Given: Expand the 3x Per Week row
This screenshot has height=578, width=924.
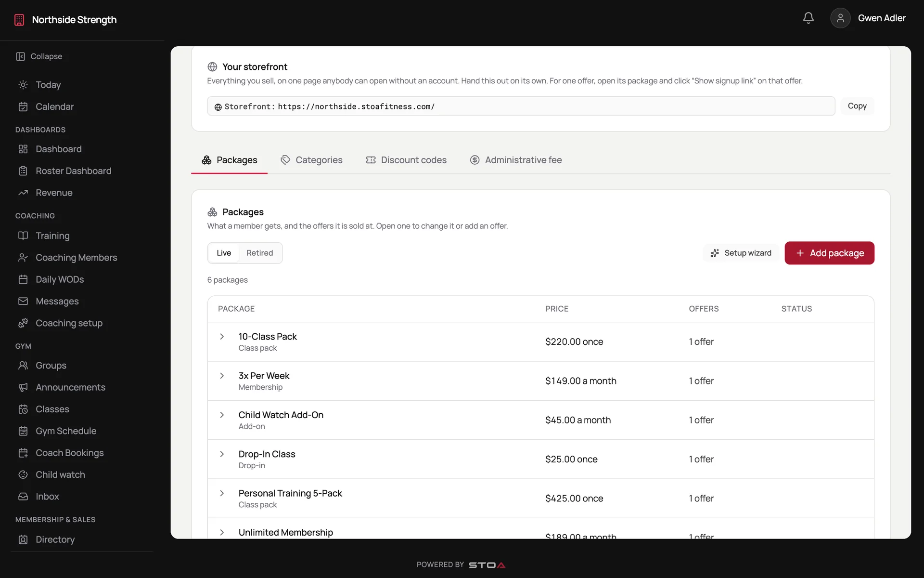Looking at the screenshot, I should click(222, 376).
